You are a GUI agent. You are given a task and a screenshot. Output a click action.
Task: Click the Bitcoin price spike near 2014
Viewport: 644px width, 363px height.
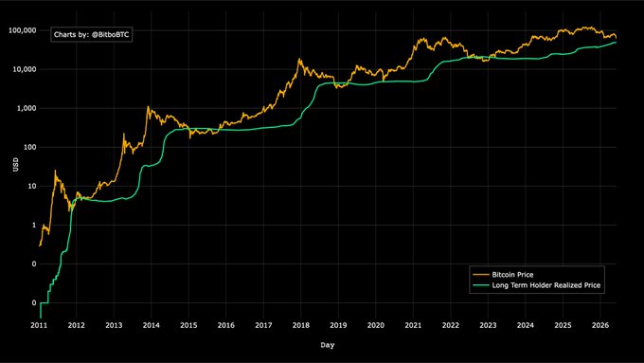pyautogui.click(x=149, y=107)
